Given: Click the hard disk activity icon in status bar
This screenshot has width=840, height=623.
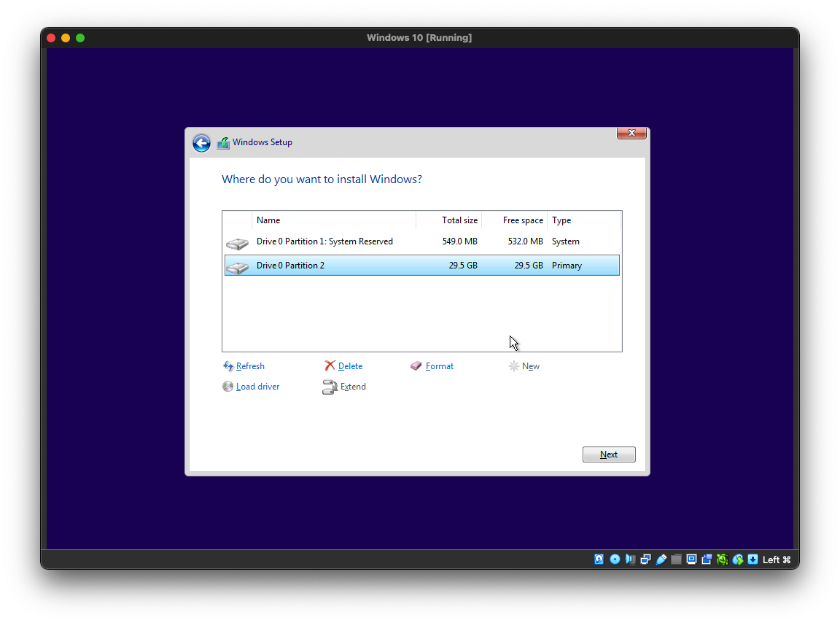Looking at the screenshot, I should (599, 560).
